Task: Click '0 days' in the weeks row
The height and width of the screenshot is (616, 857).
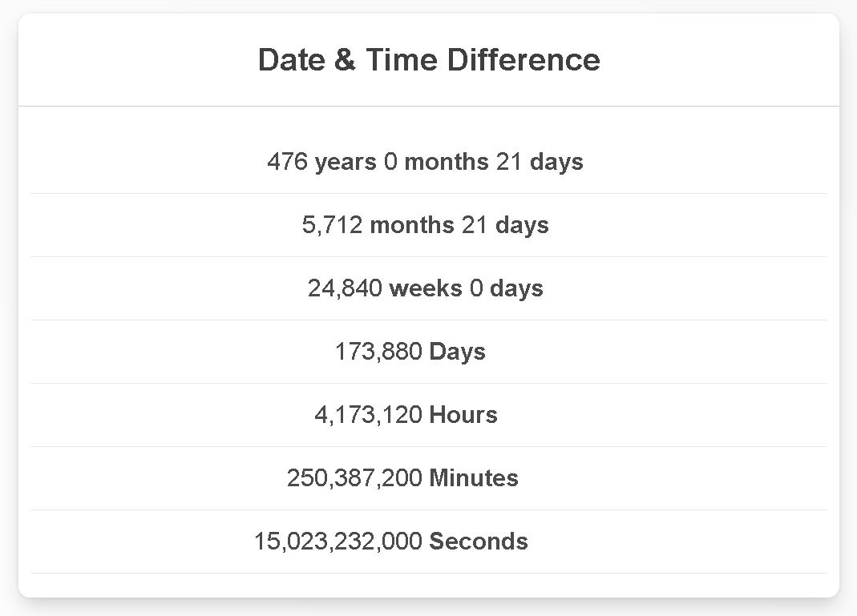Action: 507,288
